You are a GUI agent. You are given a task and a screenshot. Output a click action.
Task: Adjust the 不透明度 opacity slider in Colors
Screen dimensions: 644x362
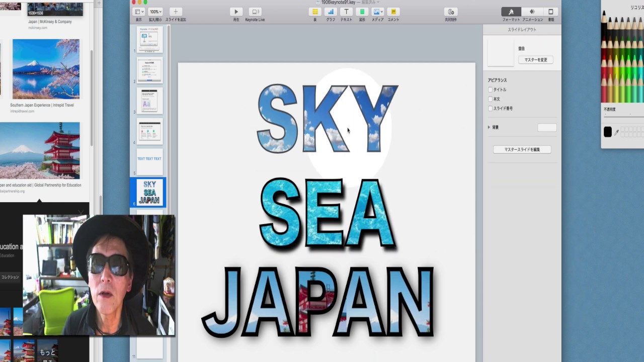624,116
